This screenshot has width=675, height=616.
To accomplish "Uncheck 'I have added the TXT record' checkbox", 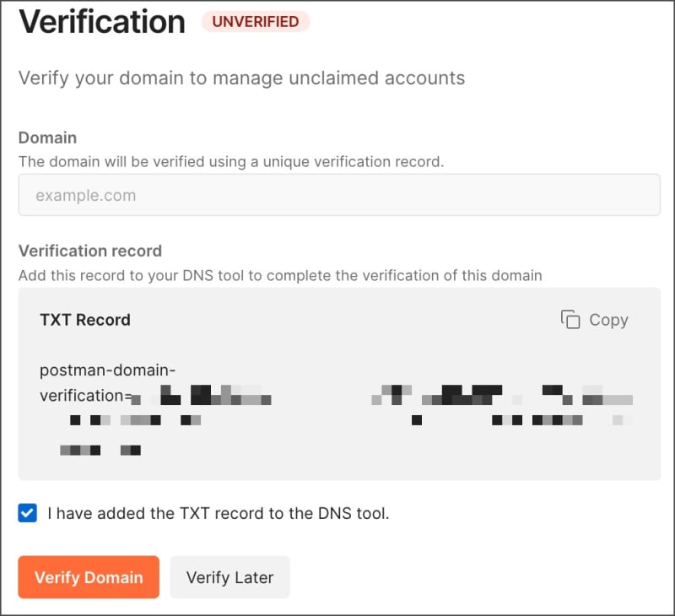I will 26,513.
